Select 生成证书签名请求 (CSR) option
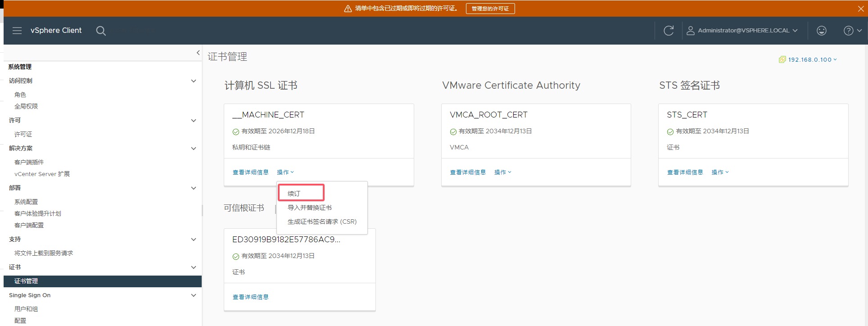Screen dimensions: 868x326 pos(322,222)
